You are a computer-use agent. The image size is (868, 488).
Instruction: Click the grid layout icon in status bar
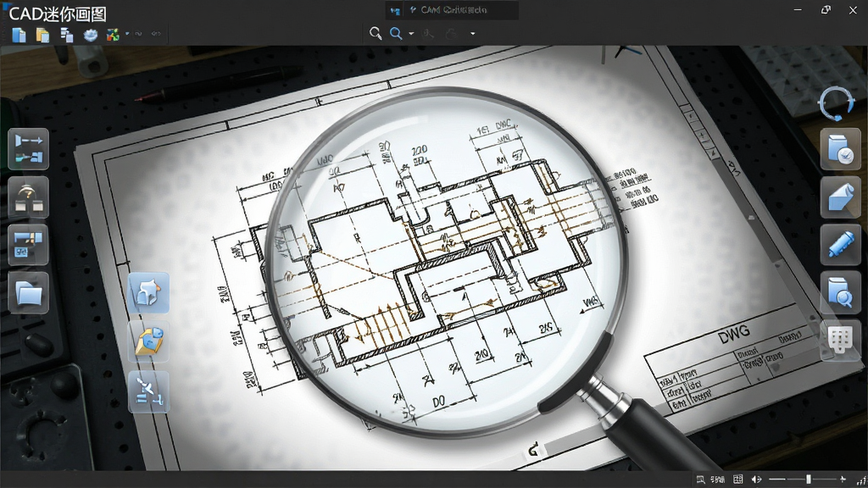738,480
